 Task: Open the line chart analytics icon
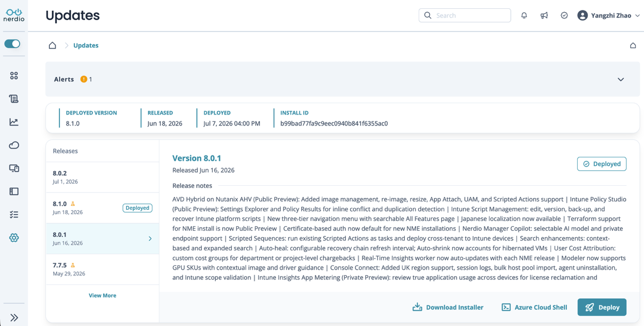click(14, 122)
